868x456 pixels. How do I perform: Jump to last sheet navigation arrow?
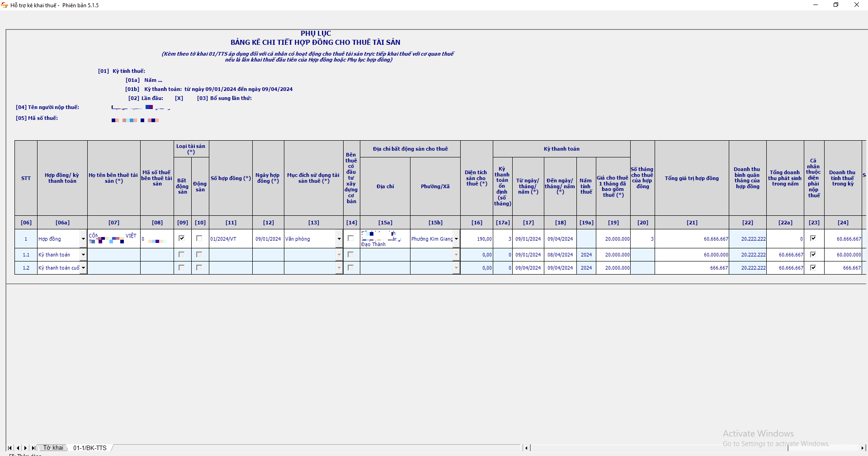click(x=33, y=448)
